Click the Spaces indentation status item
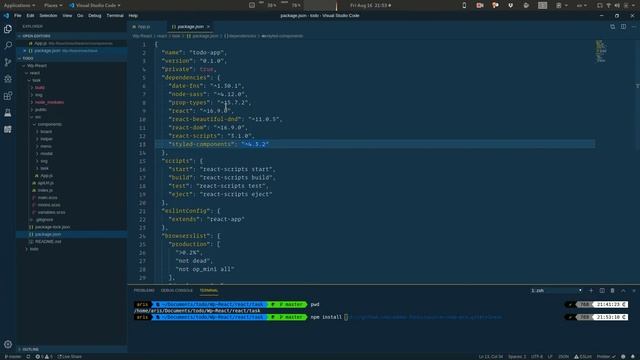The image size is (640, 360). coord(517,356)
